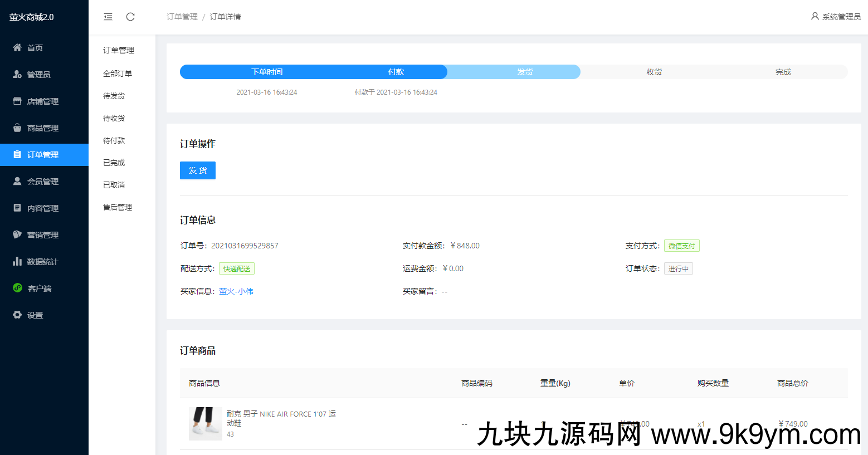Click the sidebar collapse icon
Viewport: 868px width, 455px height.
(108, 17)
